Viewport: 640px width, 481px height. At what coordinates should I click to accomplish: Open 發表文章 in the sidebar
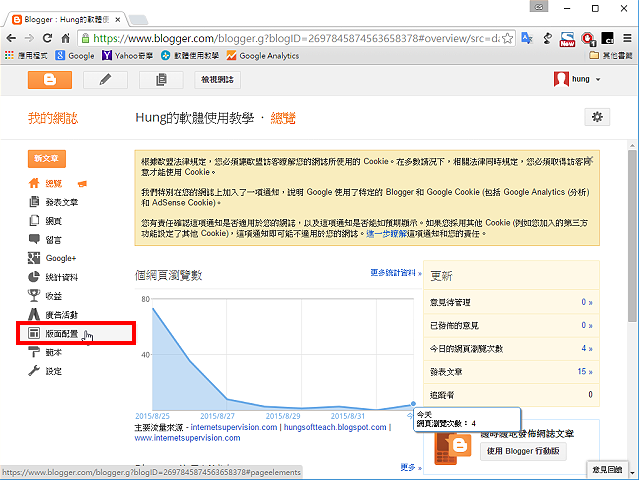(x=61, y=202)
